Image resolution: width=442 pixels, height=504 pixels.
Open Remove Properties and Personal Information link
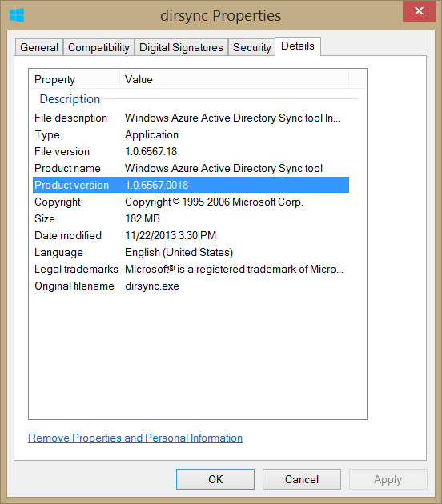tap(135, 438)
